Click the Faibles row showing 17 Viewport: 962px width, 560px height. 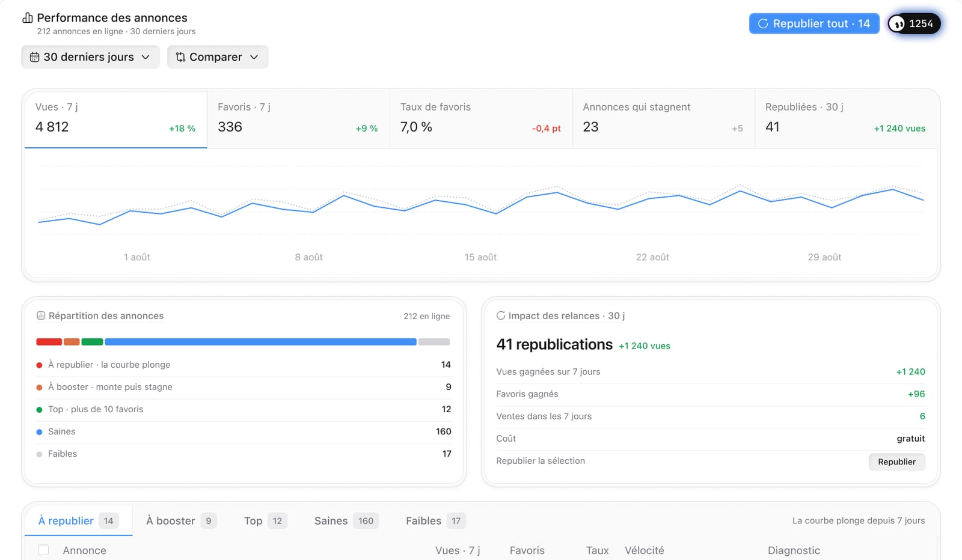pyautogui.click(x=244, y=454)
